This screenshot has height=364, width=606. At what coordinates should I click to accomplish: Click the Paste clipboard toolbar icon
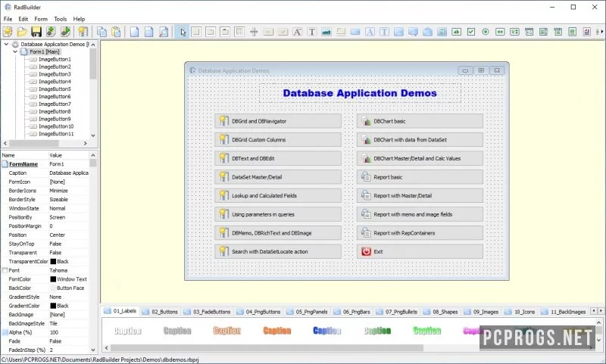click(x=116, y=32)
